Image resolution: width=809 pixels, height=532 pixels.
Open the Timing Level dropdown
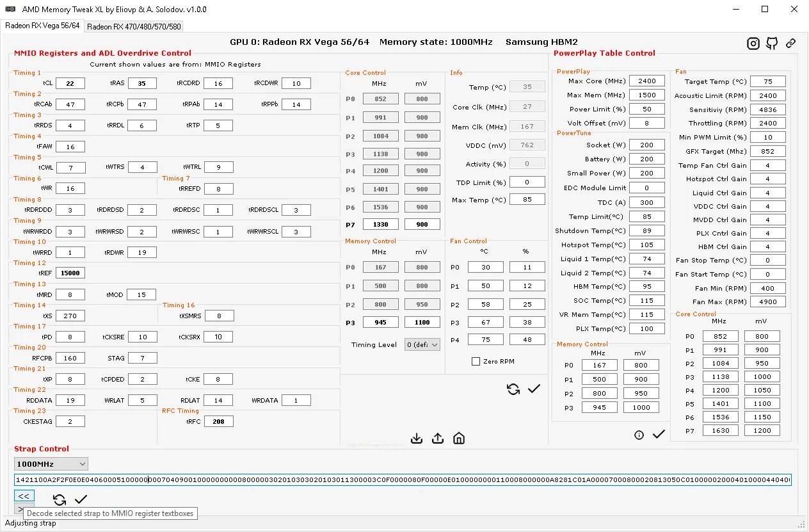coord(422,344)
